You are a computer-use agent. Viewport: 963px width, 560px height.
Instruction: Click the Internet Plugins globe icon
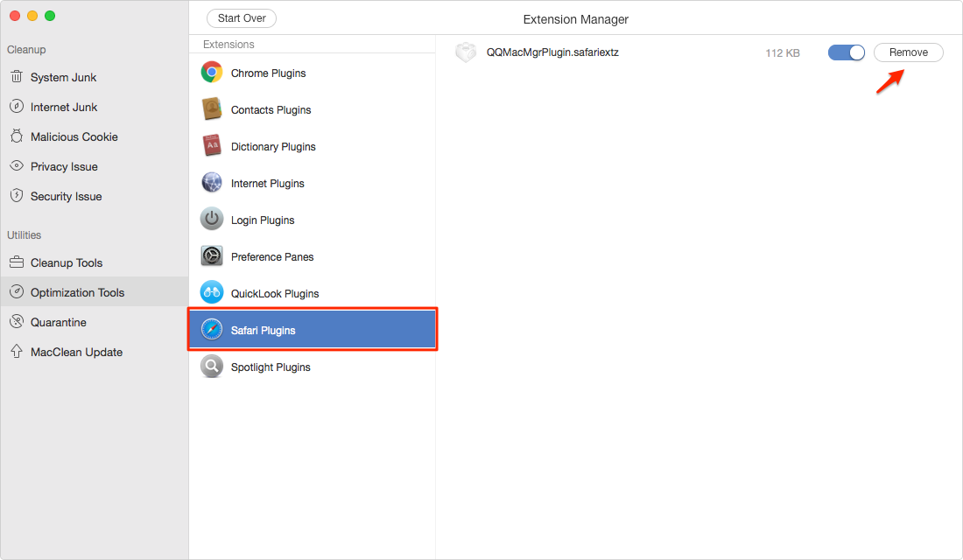tap(212, 182)
